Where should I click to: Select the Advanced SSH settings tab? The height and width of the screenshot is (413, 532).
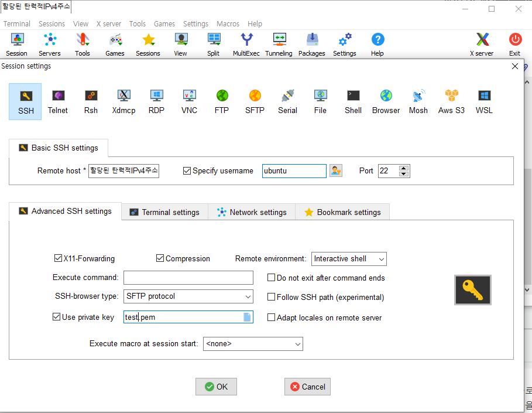point(65,211)
